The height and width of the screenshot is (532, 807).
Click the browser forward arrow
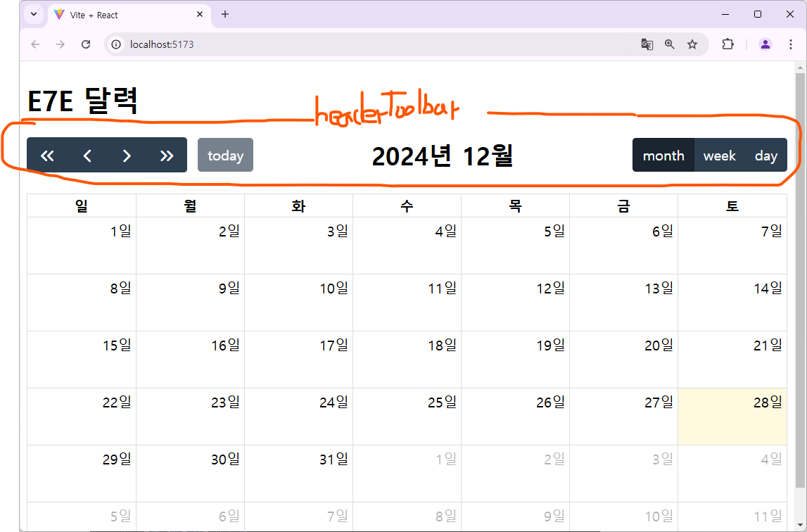coord(61,44)
